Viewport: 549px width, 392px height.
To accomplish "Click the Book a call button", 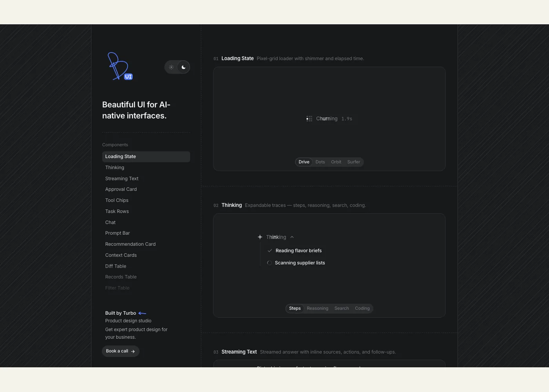I will click(121, 351).
